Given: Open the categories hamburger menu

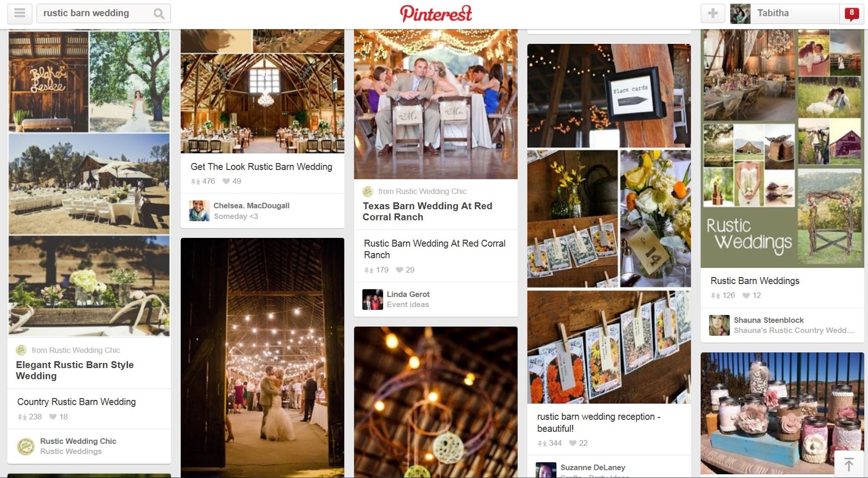Looking at the screenshot, I should pyautogui.click(x=20, y=14).
